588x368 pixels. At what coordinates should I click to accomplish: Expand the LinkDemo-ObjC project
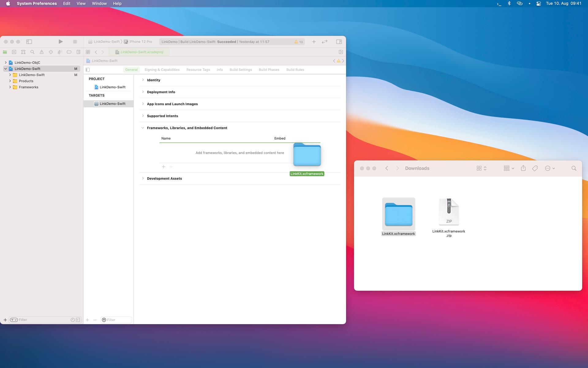pyautogui.click(x=6, y=63)
